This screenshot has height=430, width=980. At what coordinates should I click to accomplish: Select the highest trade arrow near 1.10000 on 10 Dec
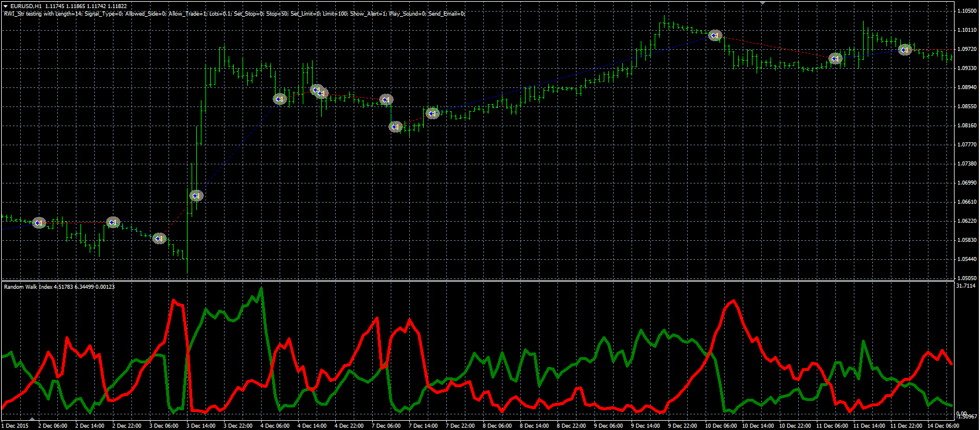[x=715, y=35]
